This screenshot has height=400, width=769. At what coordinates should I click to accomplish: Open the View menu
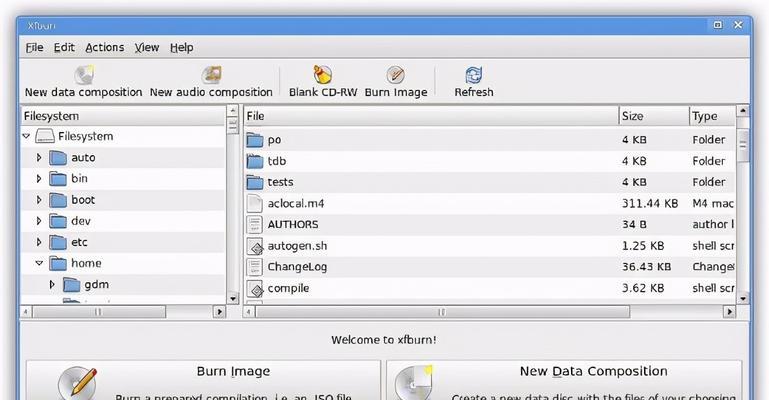tap(147, 48)
